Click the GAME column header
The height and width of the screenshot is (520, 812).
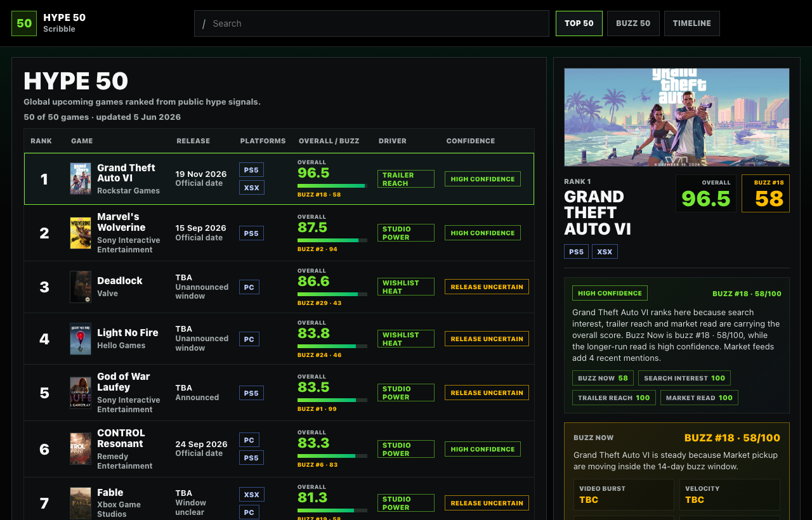(x=82, y=141)
